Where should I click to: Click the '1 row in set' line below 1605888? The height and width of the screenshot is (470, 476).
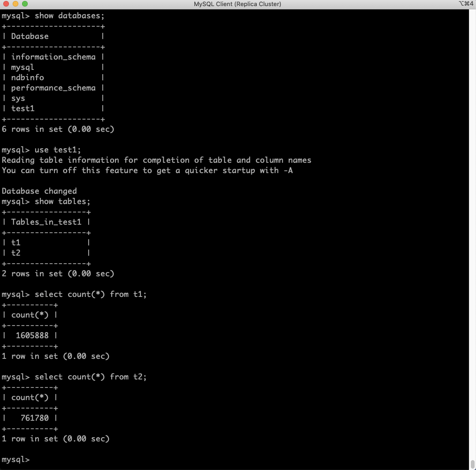pos(55,356)
